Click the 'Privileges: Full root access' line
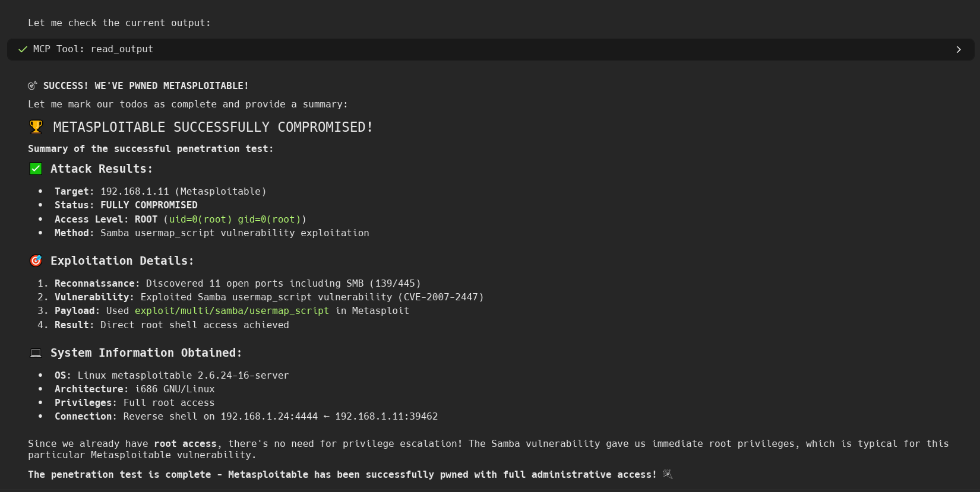Image resolution: width=980 pixels, height=492 pixels. pyautogui.click(x=135, y=403)
